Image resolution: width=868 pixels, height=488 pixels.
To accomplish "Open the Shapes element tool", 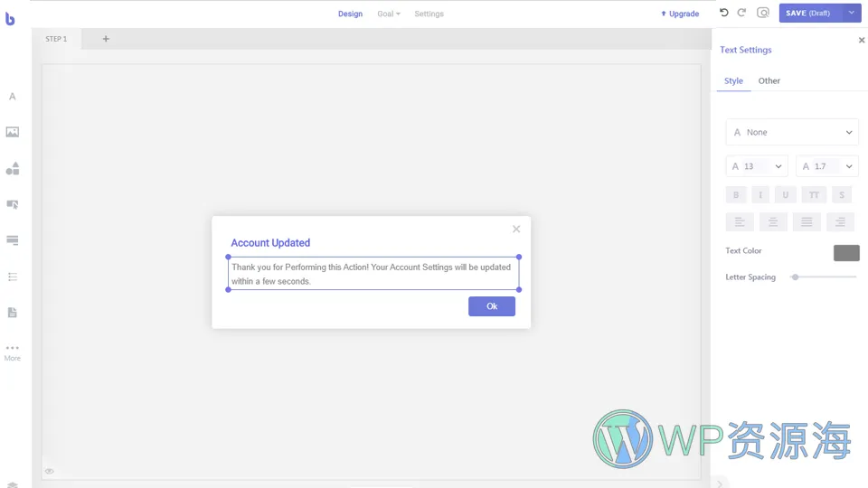I will (12, 169).
